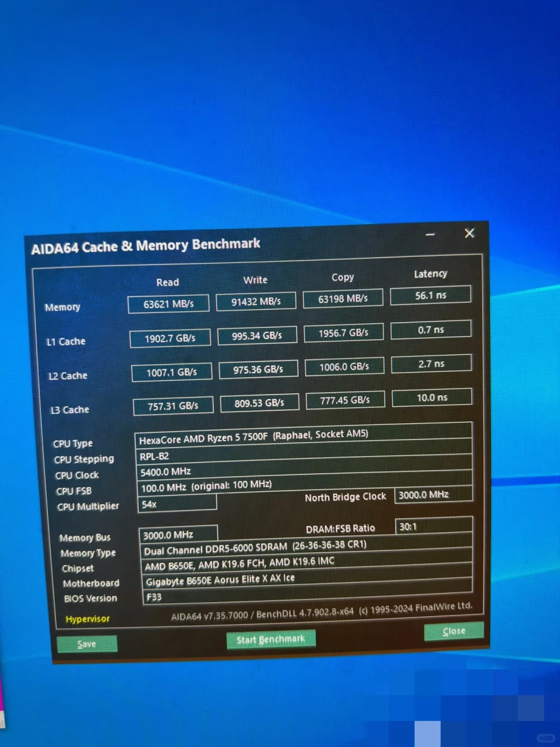Click the Latency column header

click(x=430, y=274)
